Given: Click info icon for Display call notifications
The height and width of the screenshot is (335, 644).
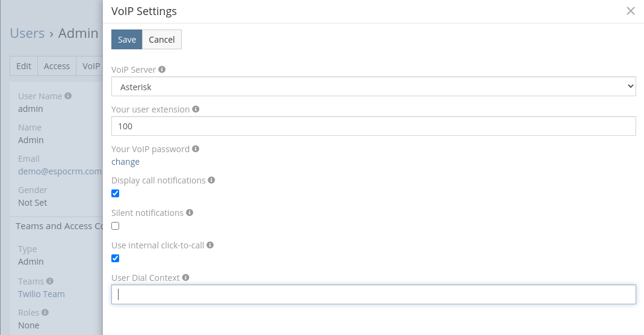Looking at the screenshot, I should pyautogui.click(x=211, y=180).
